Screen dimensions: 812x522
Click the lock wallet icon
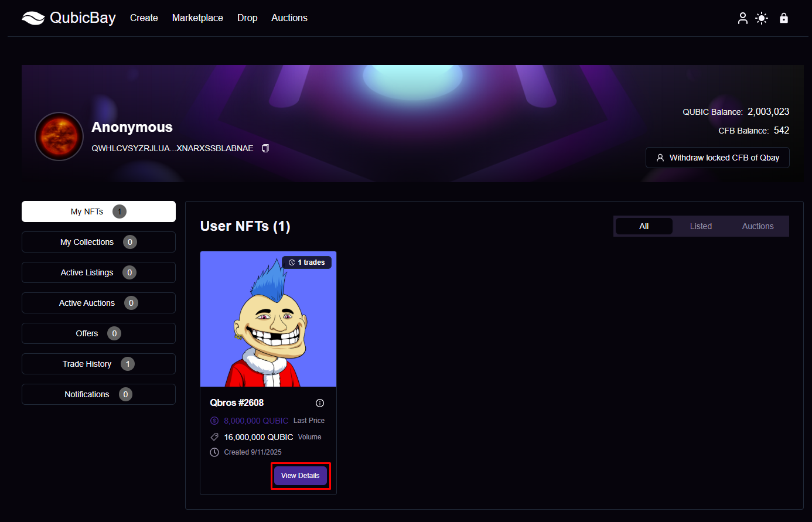(783, 18)
